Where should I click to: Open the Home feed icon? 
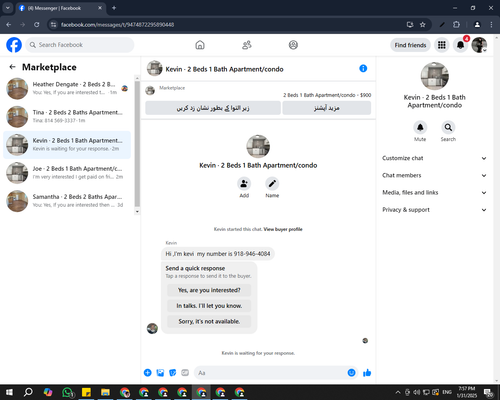pyautogui.click(x=200, y=45)
